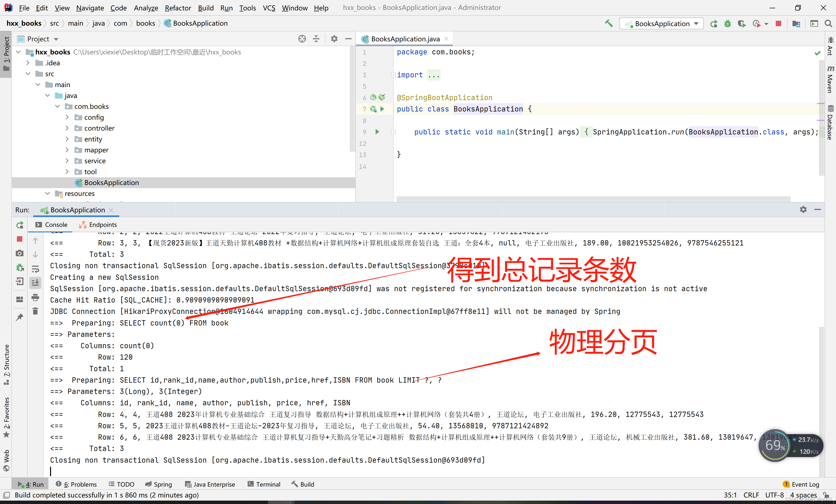
Task: Click the print console output icon
Action: 35,297
